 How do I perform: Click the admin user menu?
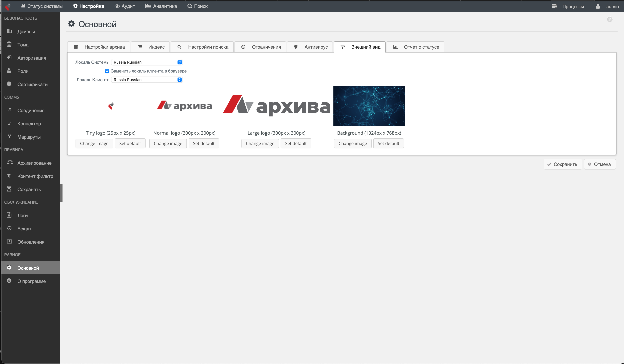point(607,6)
